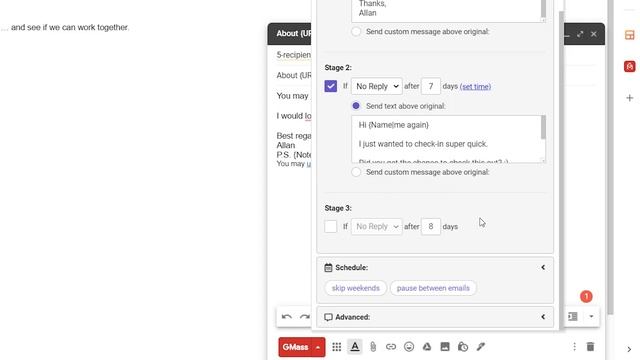Open the orange side panel layout icon
Viewport: 640px width, 360px height.
click(x=629, y=35)
